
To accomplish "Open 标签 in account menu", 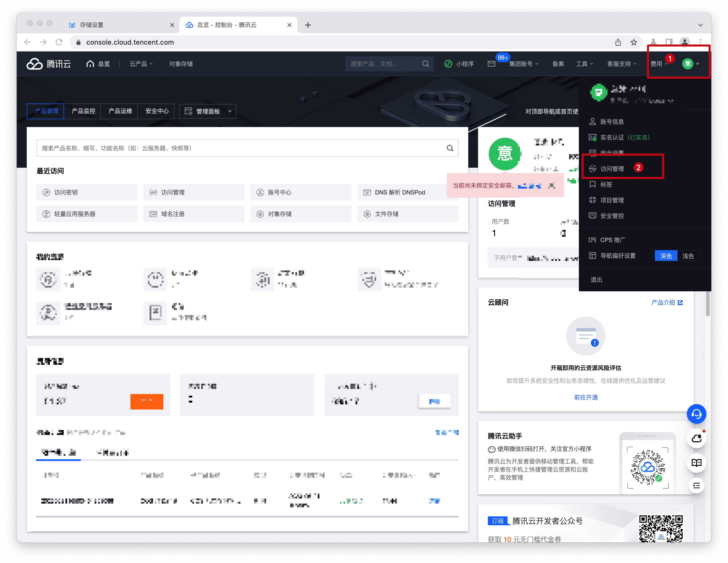I will tap(601, 185).
